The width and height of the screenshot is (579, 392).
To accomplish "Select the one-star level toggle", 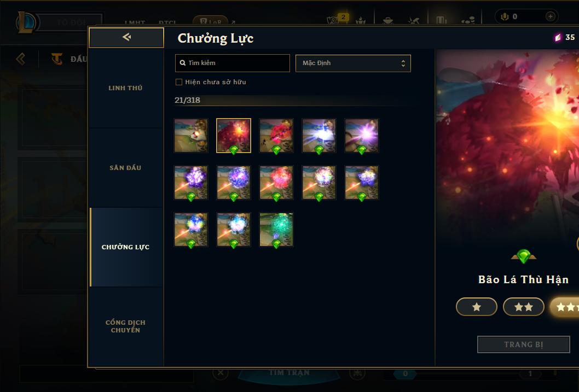I will [476, 307].
